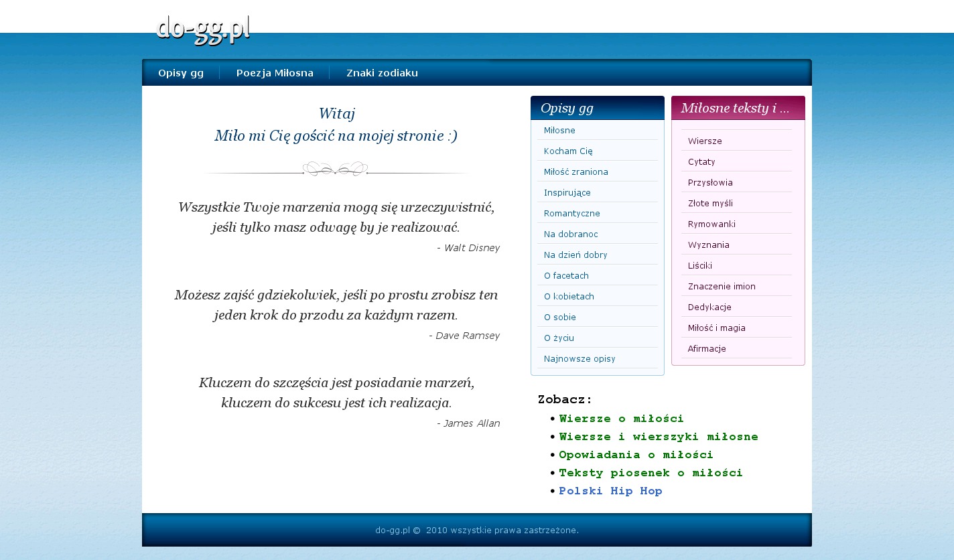Click the do-gg.pl site logo
This screenshot has height=560, width=954.
coord(202,30)
